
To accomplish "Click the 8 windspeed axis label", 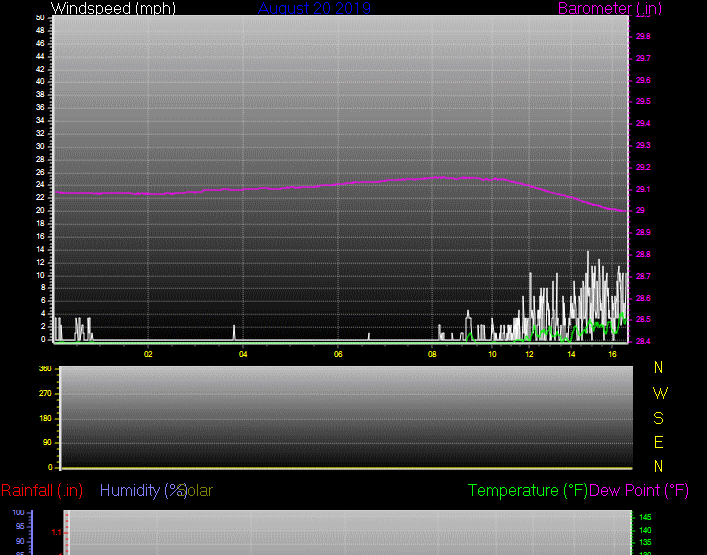I will tap(43, 288).
